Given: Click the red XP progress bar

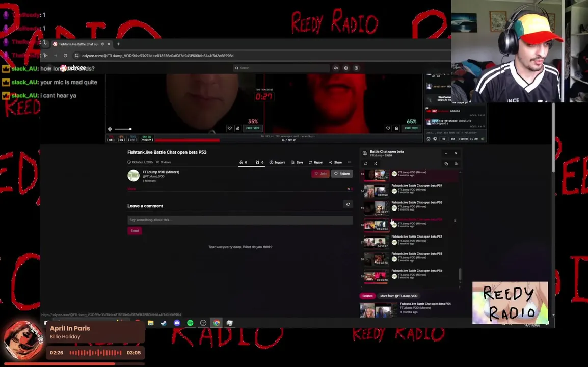Looking at the screenshot, I should [x=187, y=140].
